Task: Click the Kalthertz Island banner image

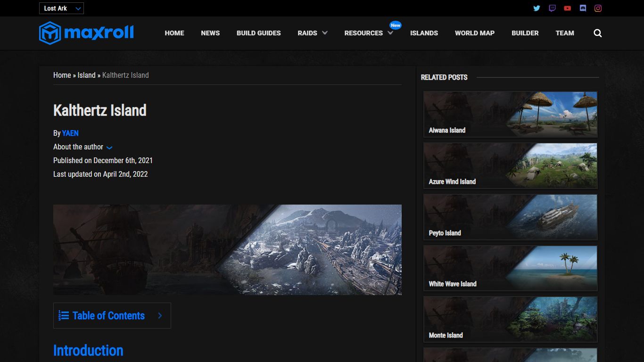Action: (x=227, y=250)
